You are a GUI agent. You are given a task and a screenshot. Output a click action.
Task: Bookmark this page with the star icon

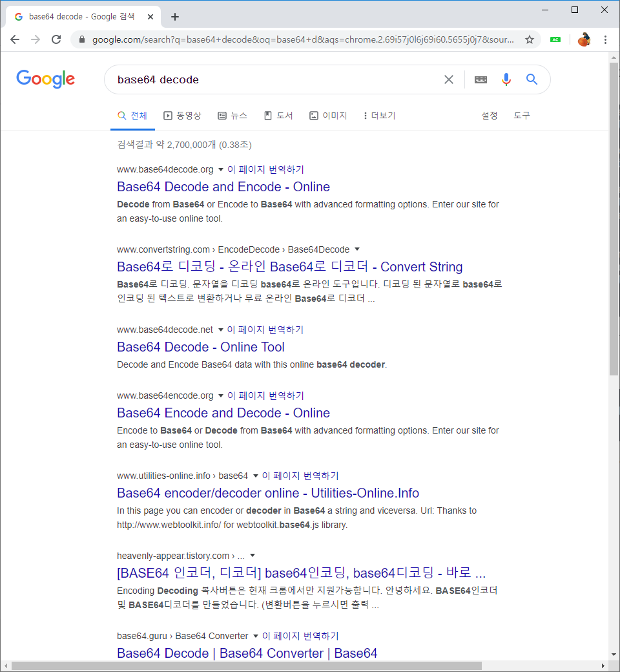pyautogui.click(x=530, y=40)
